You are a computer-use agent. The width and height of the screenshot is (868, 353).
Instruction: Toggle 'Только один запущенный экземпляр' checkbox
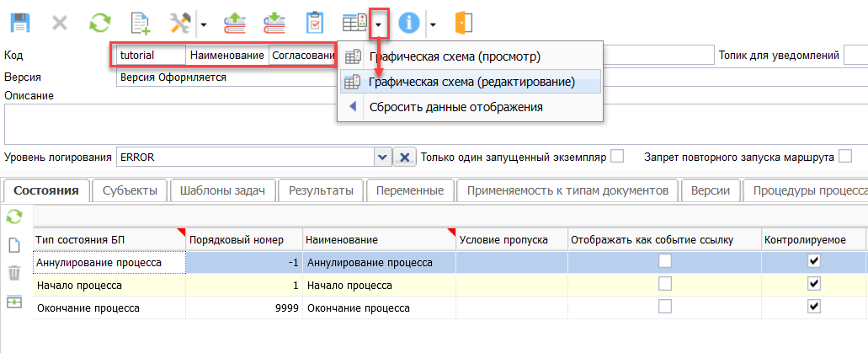[617, 156]
